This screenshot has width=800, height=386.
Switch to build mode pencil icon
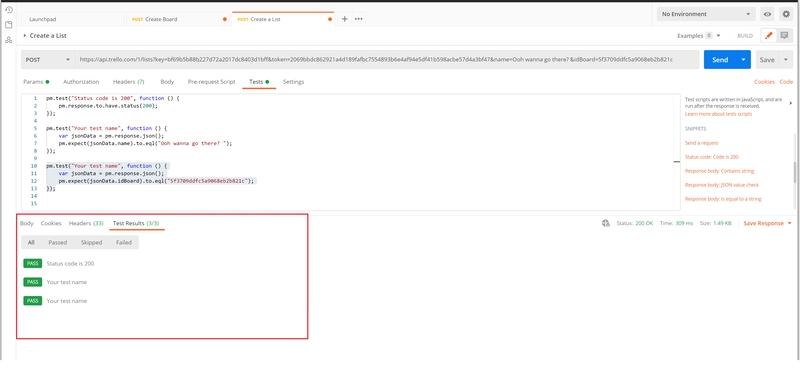(x=768, y=36)
